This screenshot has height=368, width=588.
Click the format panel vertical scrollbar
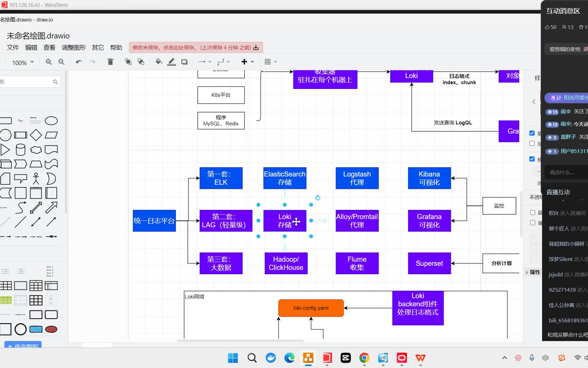tap(521, 214)
